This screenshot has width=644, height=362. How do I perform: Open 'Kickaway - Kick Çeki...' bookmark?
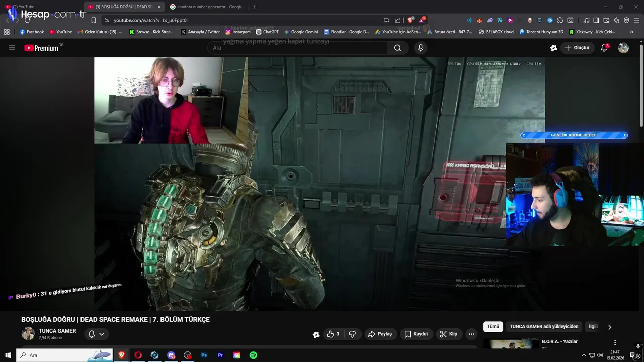[592, 32]
